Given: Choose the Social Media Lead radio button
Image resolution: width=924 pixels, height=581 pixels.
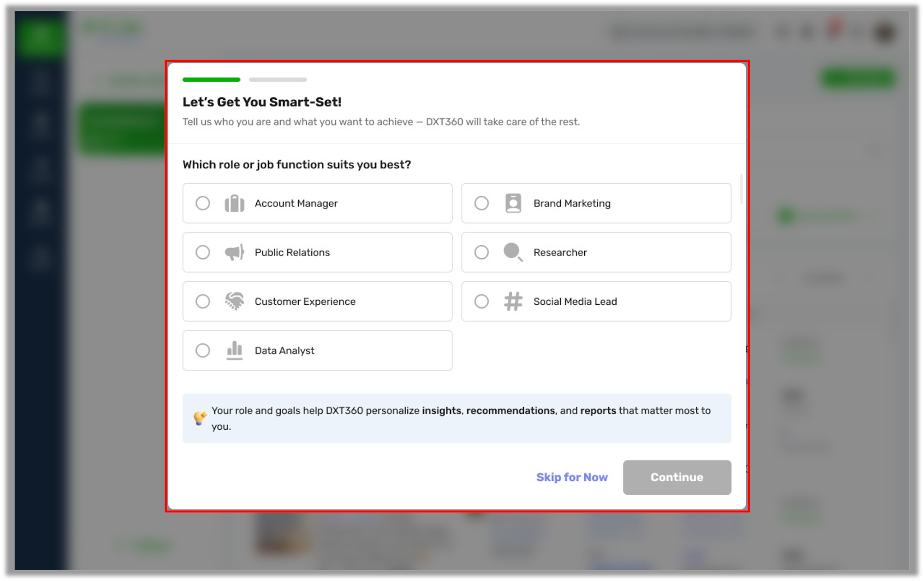Looking at the screenshot, I should point(481,301).
